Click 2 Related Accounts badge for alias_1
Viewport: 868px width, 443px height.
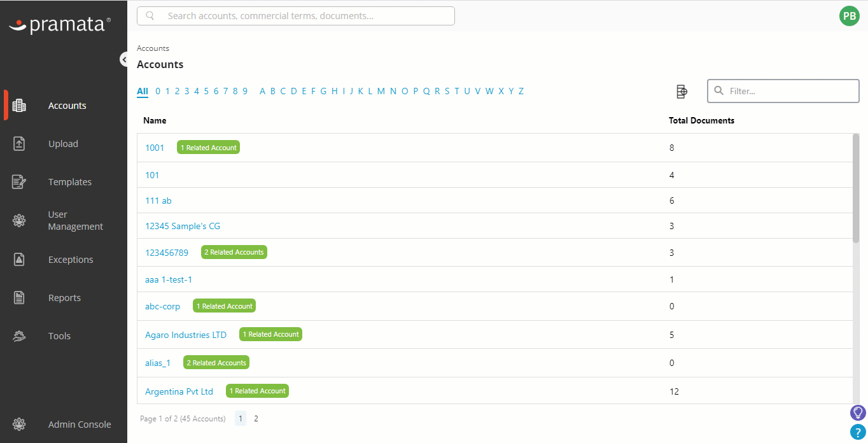click(x=216, y=363)
